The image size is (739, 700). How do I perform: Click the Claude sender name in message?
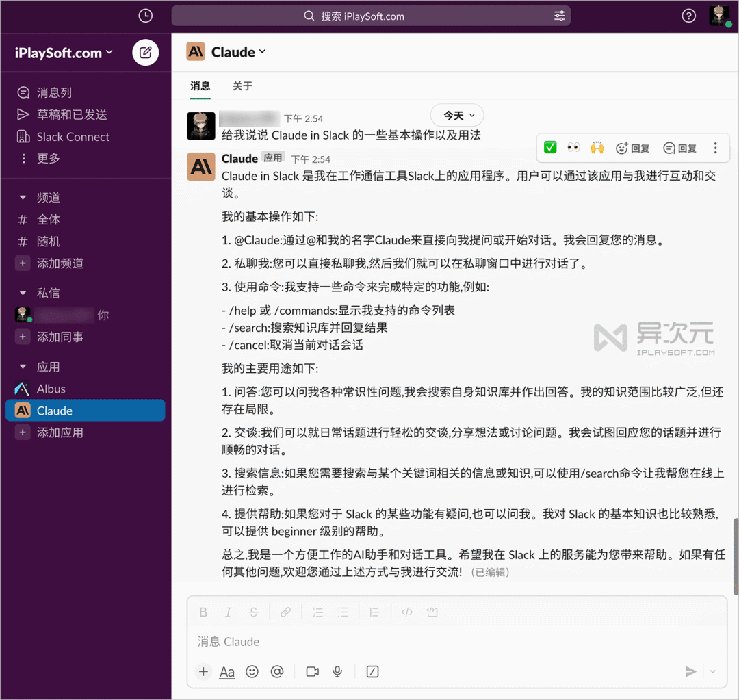point(239,159)
